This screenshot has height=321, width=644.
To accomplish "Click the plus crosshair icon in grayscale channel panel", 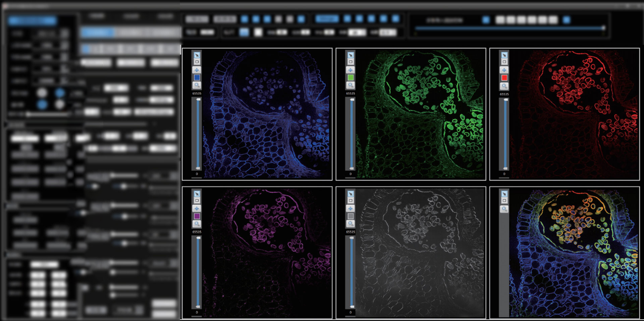I will [351, 208].
